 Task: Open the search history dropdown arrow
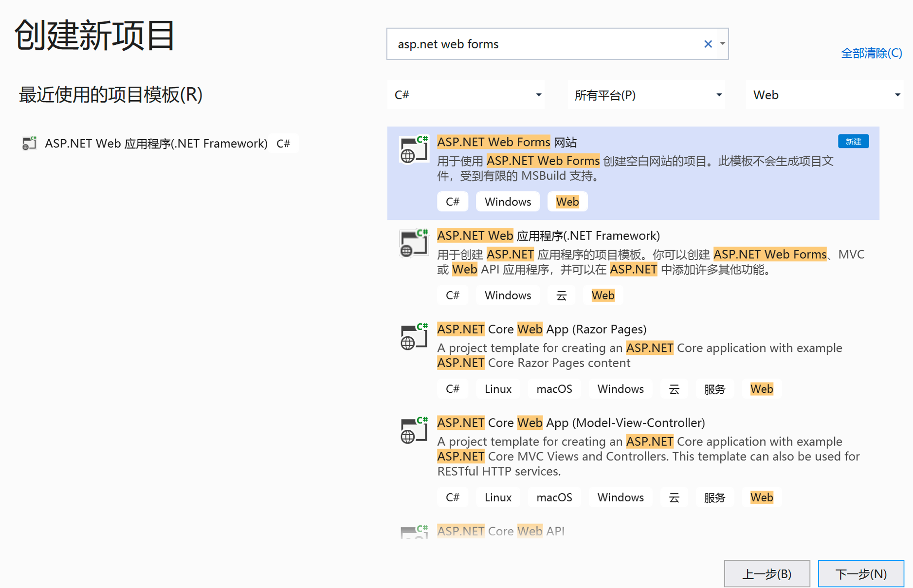click(723, 44)
